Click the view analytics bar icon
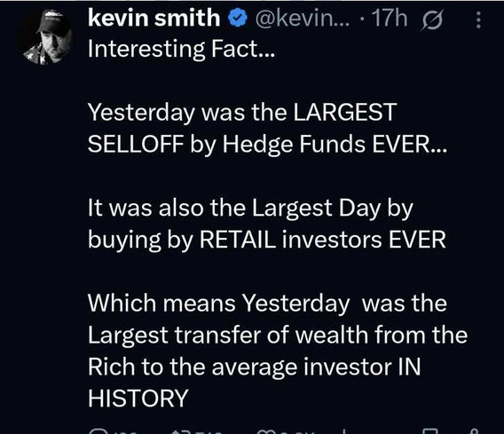 (x=343, y=431)
